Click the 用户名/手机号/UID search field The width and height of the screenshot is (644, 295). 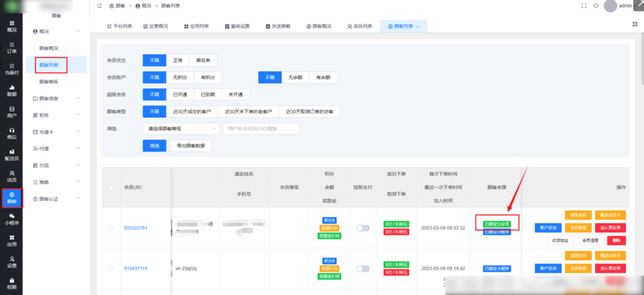coord(260,128)
